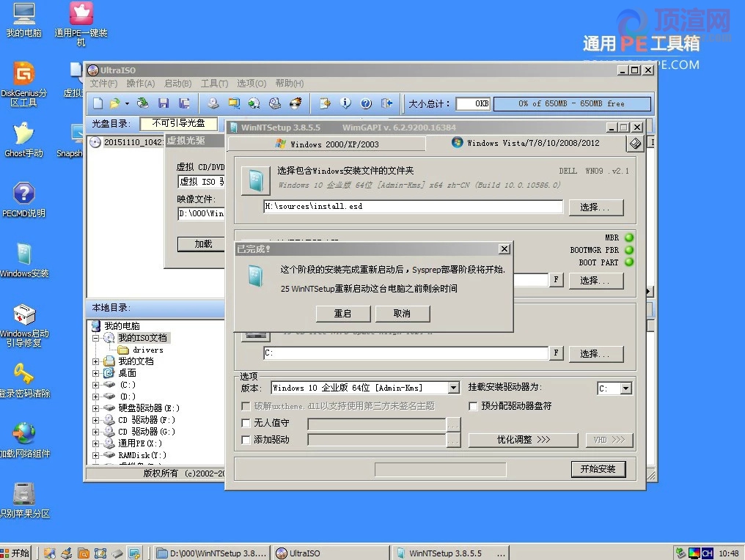Open the 版本 Windows 10 企业版 dropdown
The width and height of the screenshot is (745, 560).
[454, 388]
